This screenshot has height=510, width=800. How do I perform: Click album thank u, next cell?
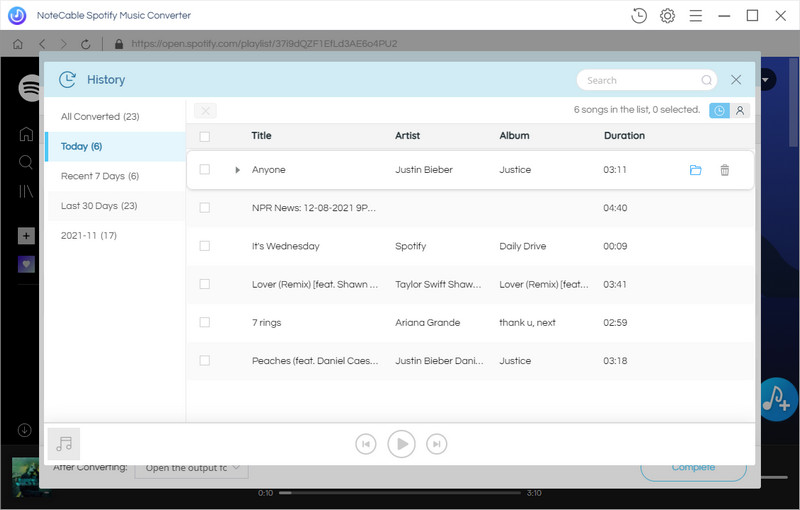pos(527,322)
